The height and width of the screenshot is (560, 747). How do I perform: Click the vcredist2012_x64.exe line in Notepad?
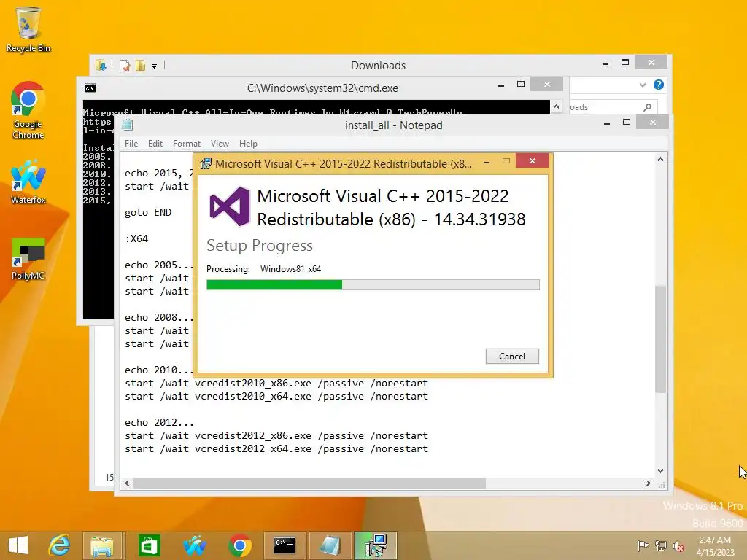(276, 449)
